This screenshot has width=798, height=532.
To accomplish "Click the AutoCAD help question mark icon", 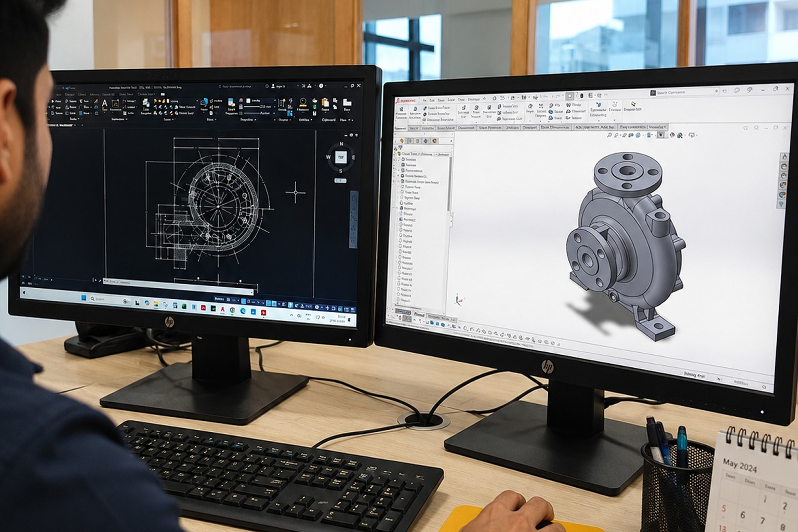I will [321, 86].
